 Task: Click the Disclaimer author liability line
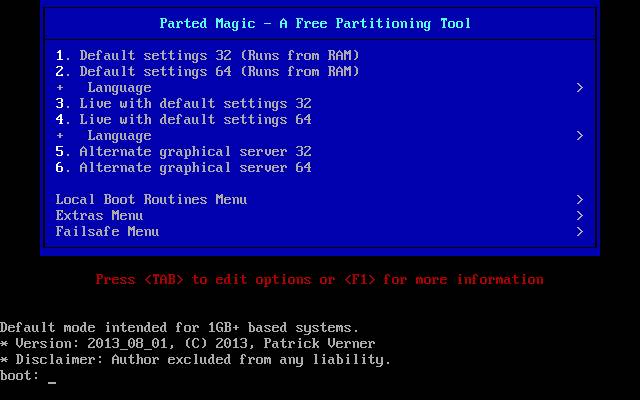pyautogui.click(x=196, y=360)
